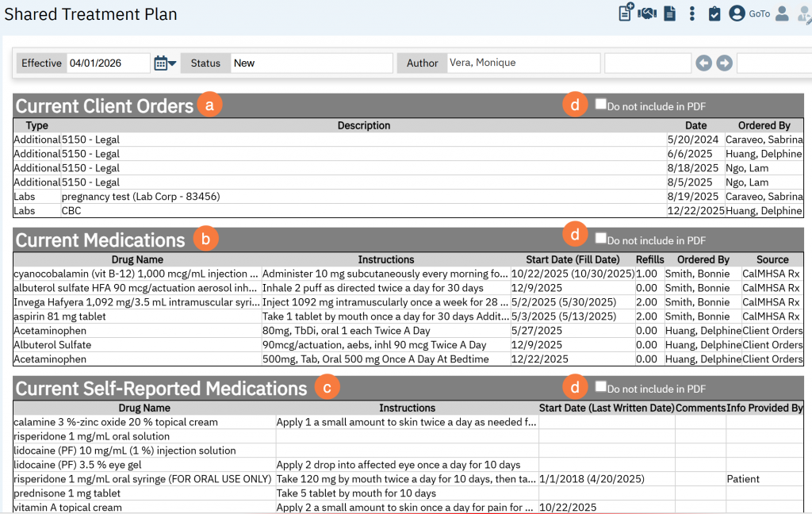Image resolution: width=812 pixels, height=514 pixels.
Task: Click the new document icon with plus
Action: point(626,13)
